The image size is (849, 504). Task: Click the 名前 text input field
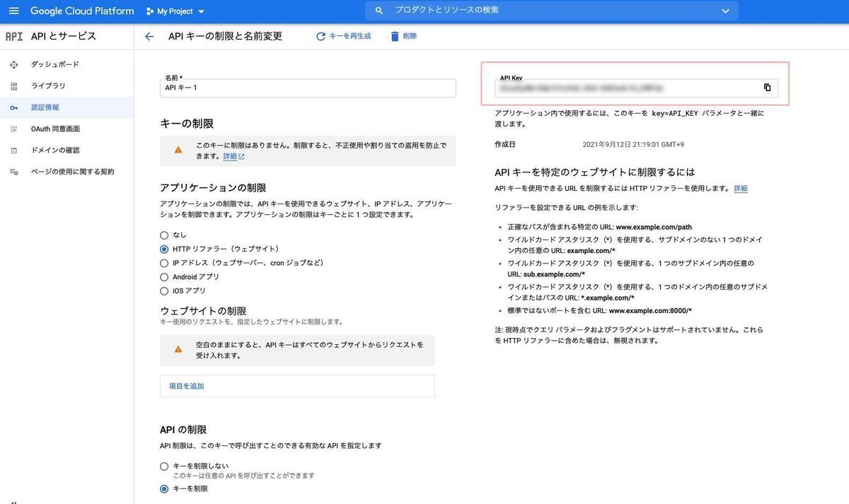(308, 88)
